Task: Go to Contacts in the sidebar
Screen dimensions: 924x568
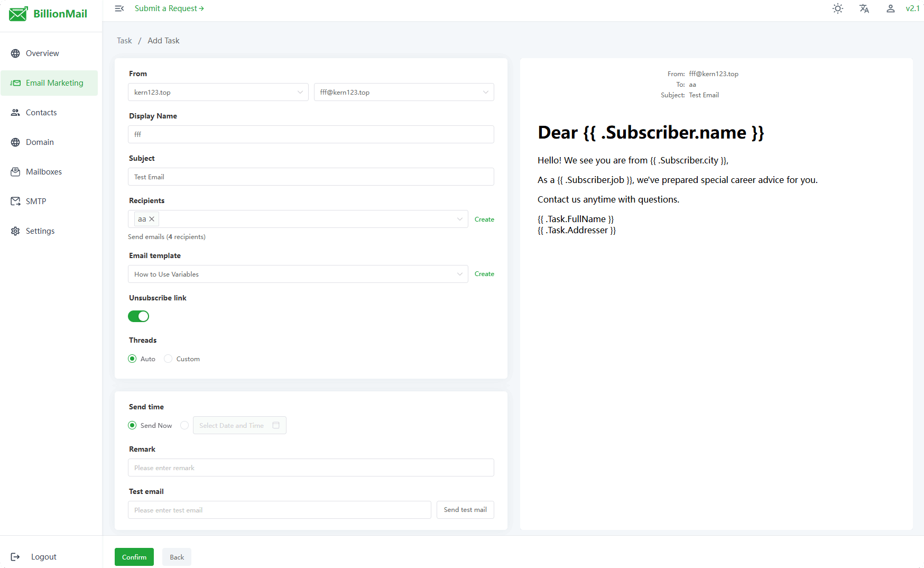Action: coord(41,113)
